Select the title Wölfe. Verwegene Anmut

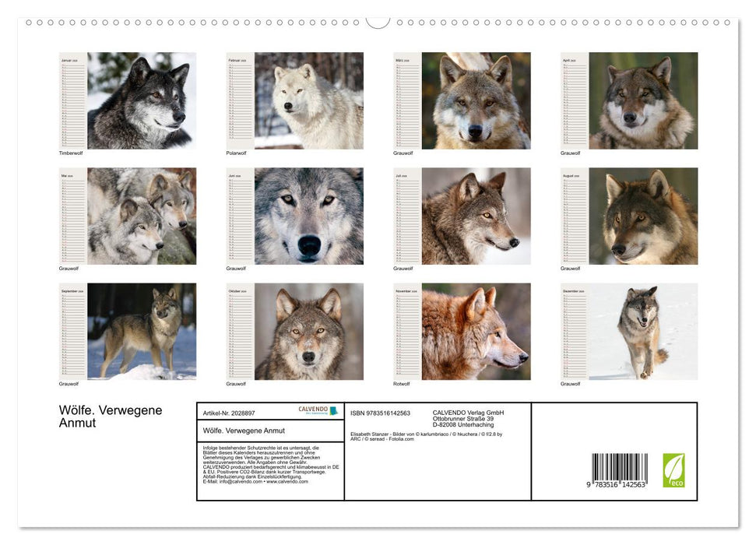[110, 417]
